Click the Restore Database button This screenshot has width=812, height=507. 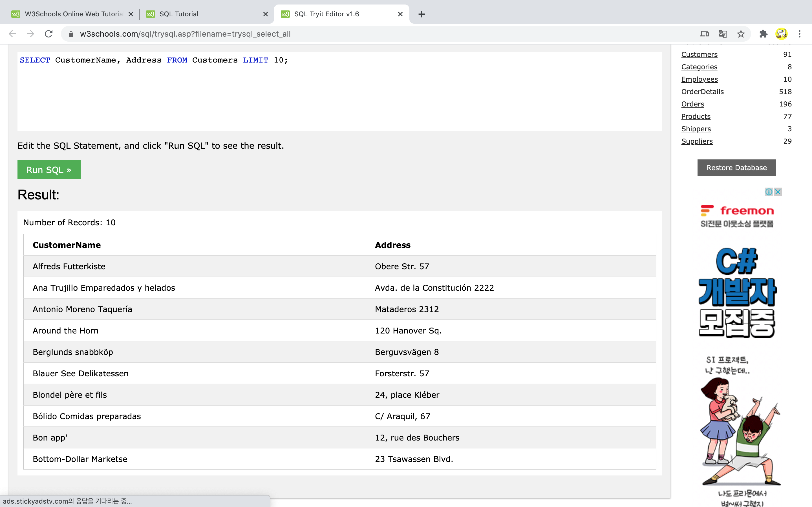pyautogui.click(x=736, y=168)
